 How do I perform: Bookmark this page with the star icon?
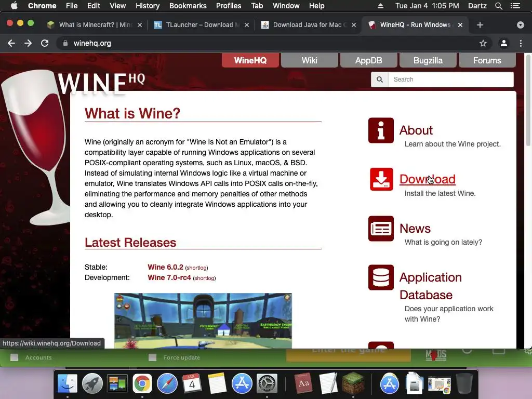[483, 43]
